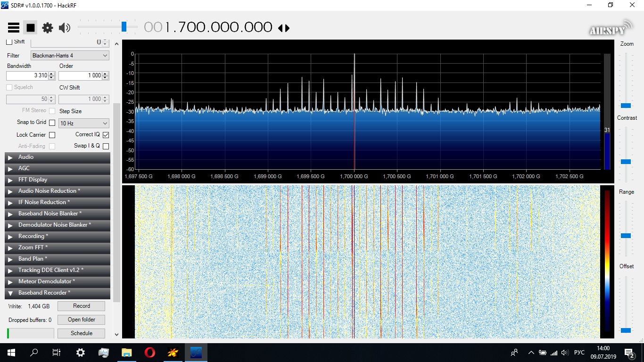Expand the Zoom FFT panel
This screenshot has height=362, width=644.
click(x=58, y=248)
